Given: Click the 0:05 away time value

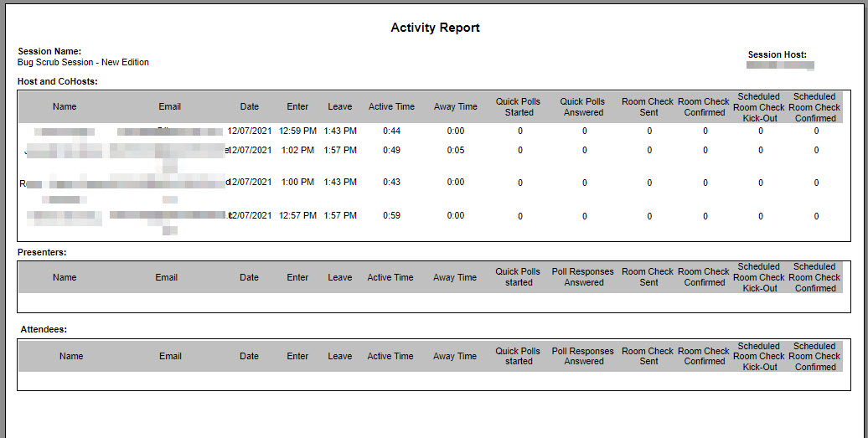Looking at the screenshot, I should 455,151.
